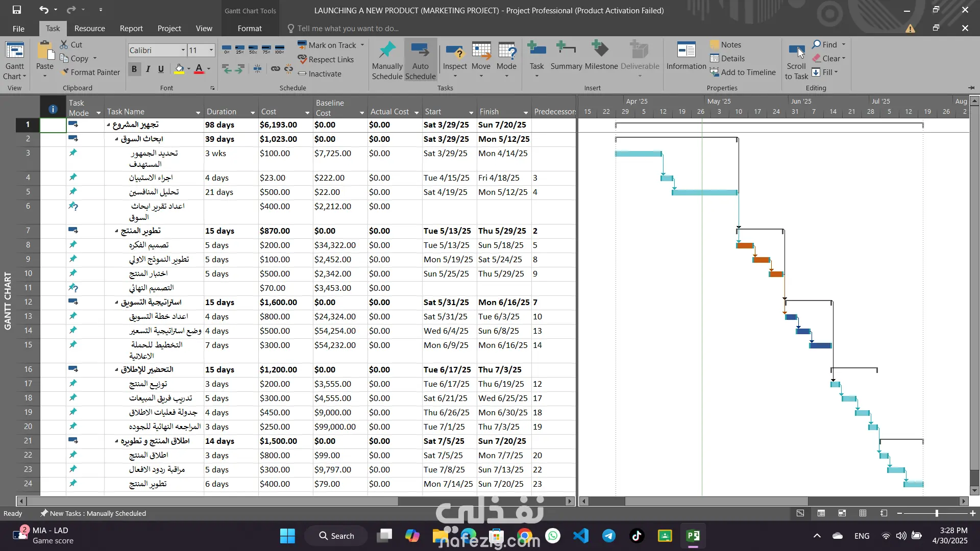
Task: Click the Link tasks chain icon
Action: [276, 69]
